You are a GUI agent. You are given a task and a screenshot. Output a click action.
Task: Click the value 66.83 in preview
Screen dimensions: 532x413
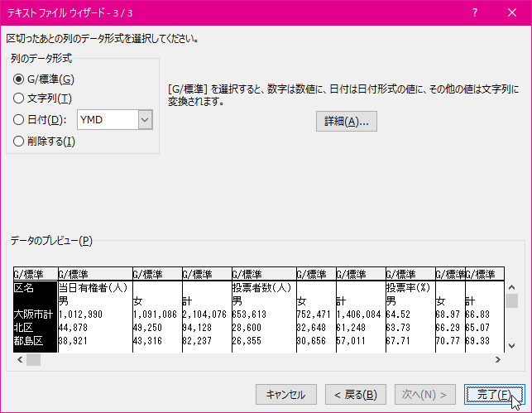(x=477, y=315)
